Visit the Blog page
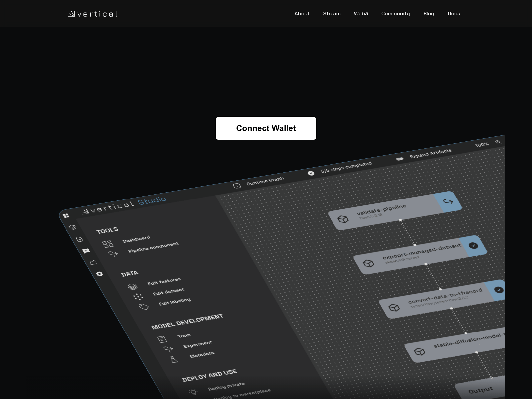The height and width of the screenshot is (399, 532). (429, 14)
